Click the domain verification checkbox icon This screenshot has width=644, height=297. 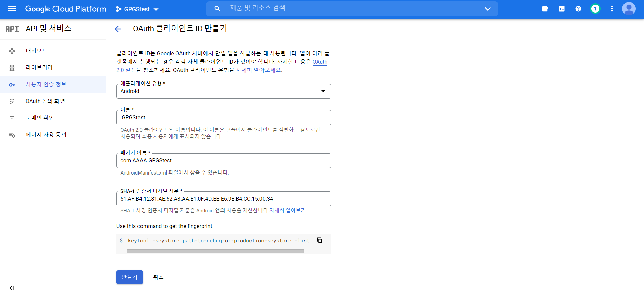pyautogui.click(x=12, y=118)
